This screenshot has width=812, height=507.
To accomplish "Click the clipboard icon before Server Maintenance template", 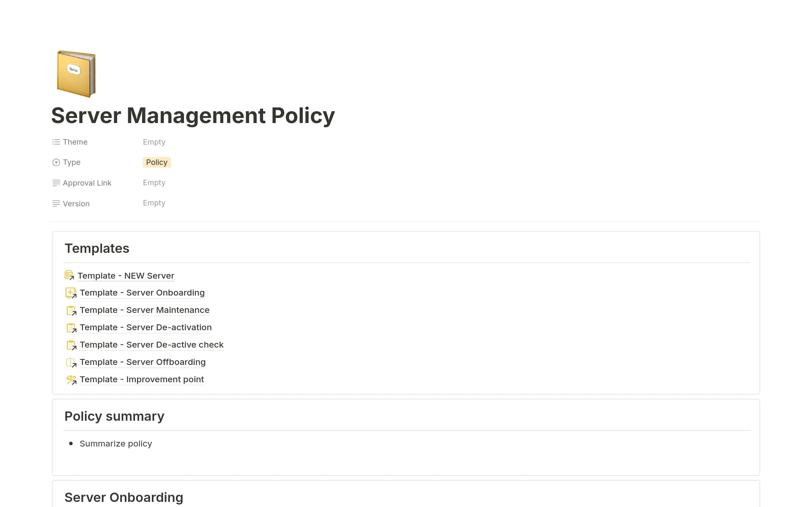I will pos(71,310).
